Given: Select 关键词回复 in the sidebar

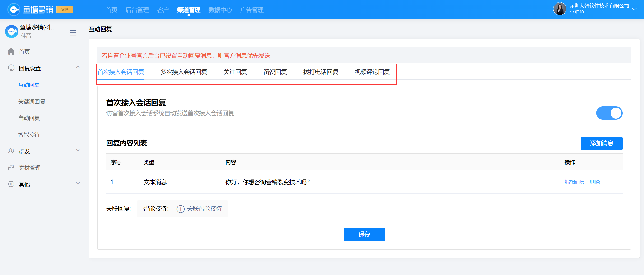Looking at the screenshot, I should (x=32, y=101).
